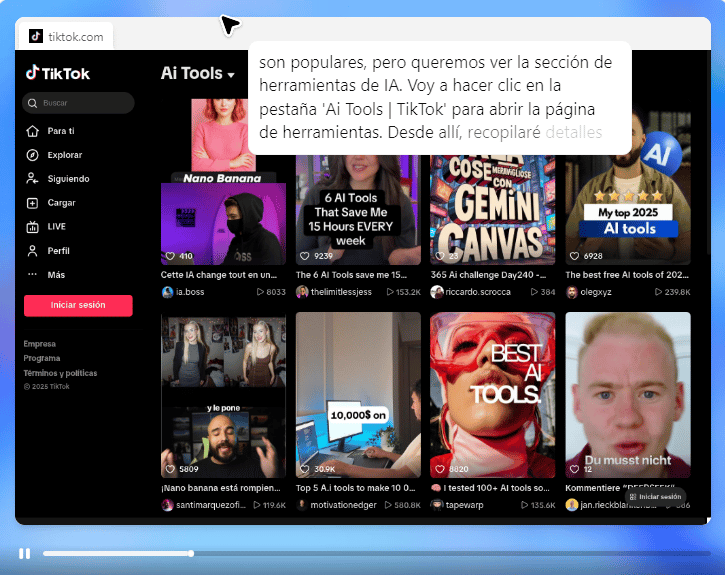Image resolution: width=725 pixels, height=575 pixels.
Task: Click the thelimitlessjess username
Action: pos(341,292)
